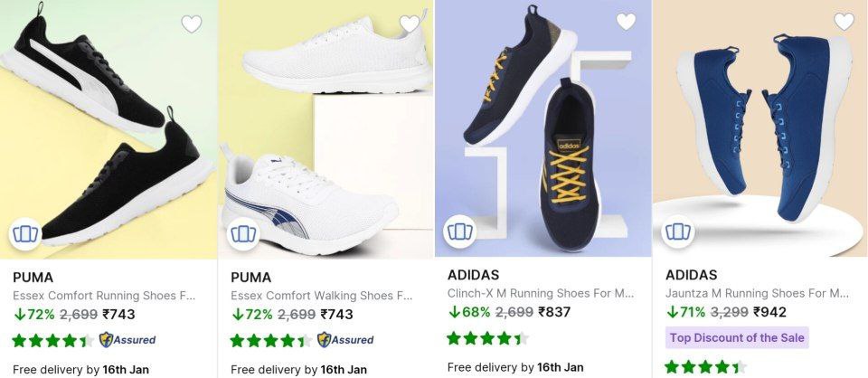Wishlist the black Puma Essex running shoes
The width and height of the screenshot is (868, 378).
click(x=192, y=24)
